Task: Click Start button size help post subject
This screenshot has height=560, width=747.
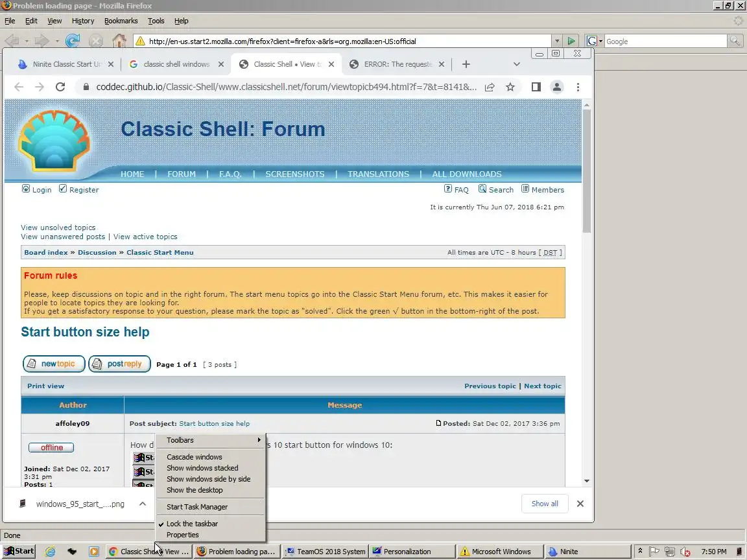Action: pyautogui.click(x=215, y=423)
